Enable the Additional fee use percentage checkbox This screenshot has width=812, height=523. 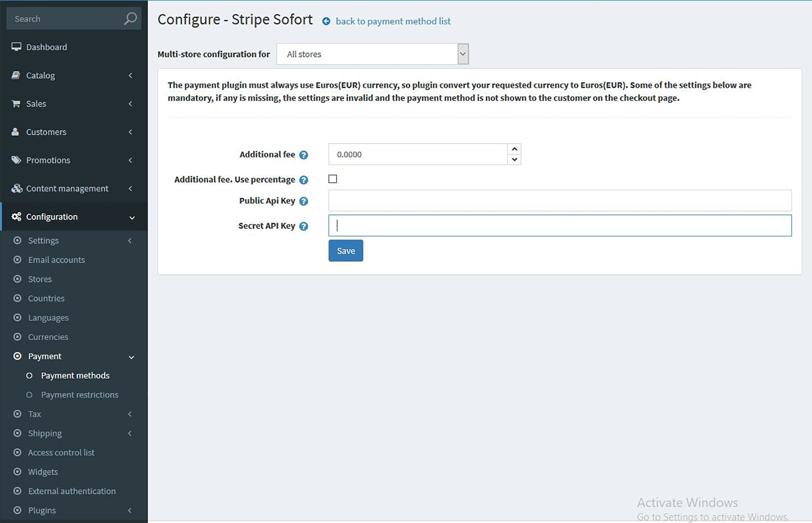333,179
